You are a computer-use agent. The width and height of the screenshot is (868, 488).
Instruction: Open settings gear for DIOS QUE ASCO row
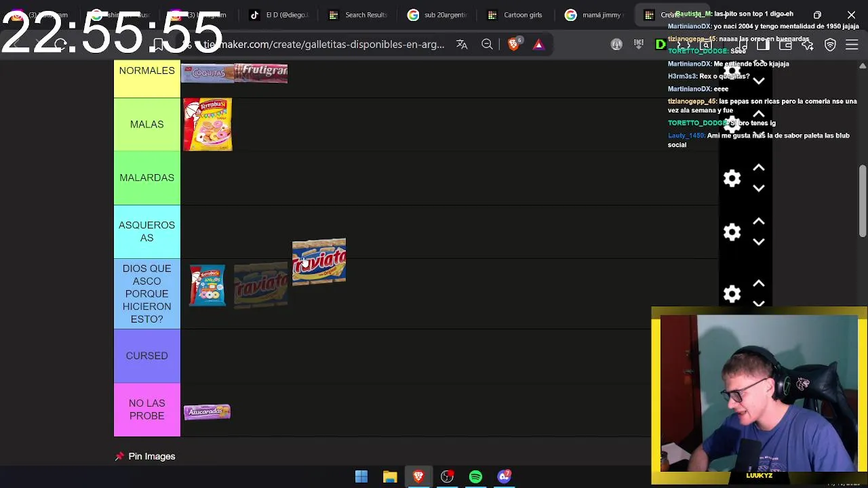(x=732, y=293)
